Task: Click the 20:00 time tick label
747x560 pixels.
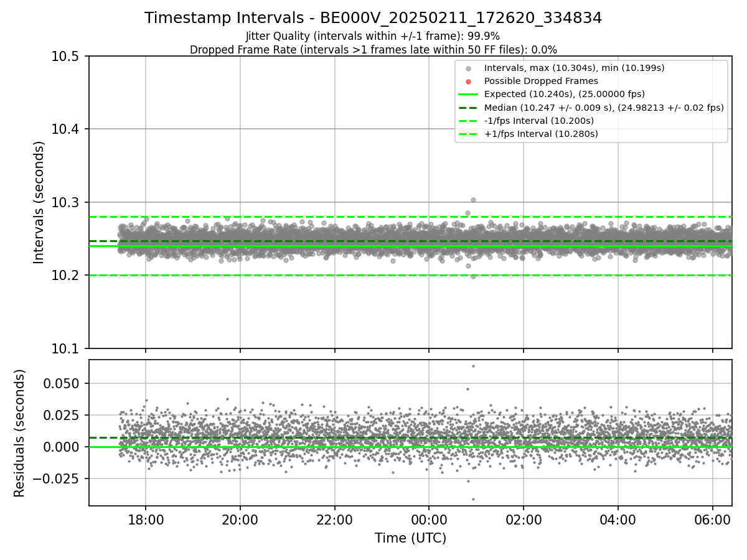Action: 240,520
